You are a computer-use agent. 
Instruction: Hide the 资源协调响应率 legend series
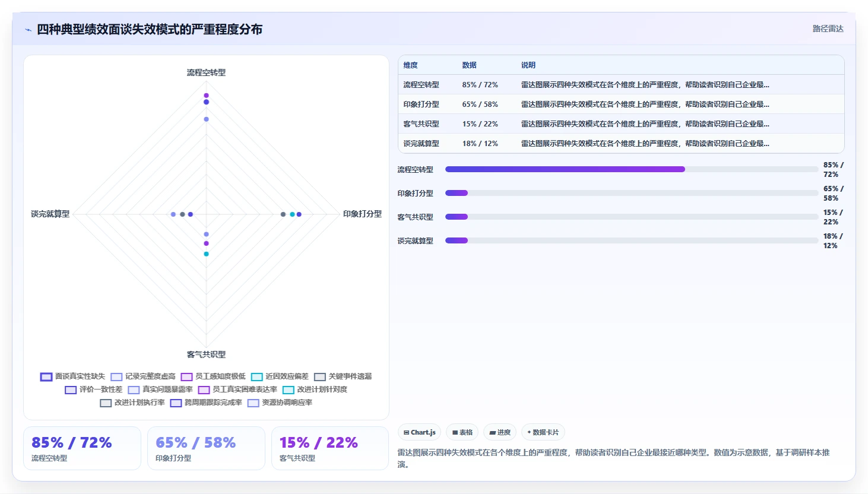click(280, 403)
